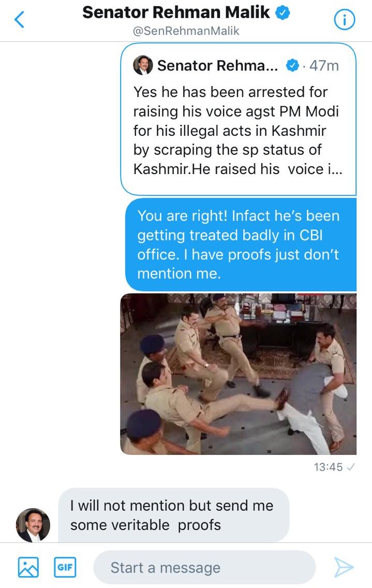372x588 pixels.
Task: Tap the send message arrow
Action: 344,567
